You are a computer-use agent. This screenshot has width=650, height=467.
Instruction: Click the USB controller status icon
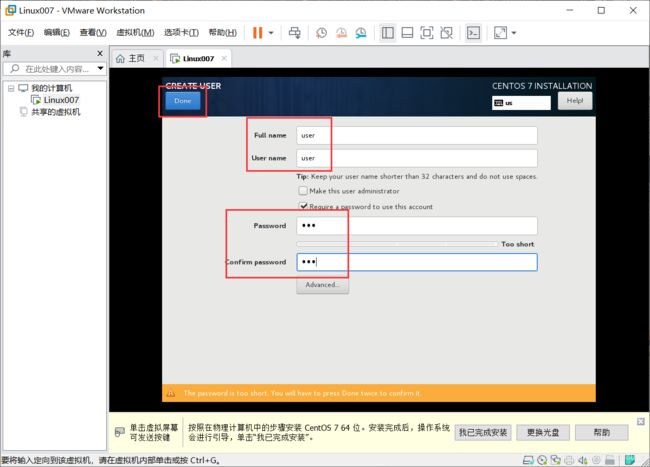(596, 460)
